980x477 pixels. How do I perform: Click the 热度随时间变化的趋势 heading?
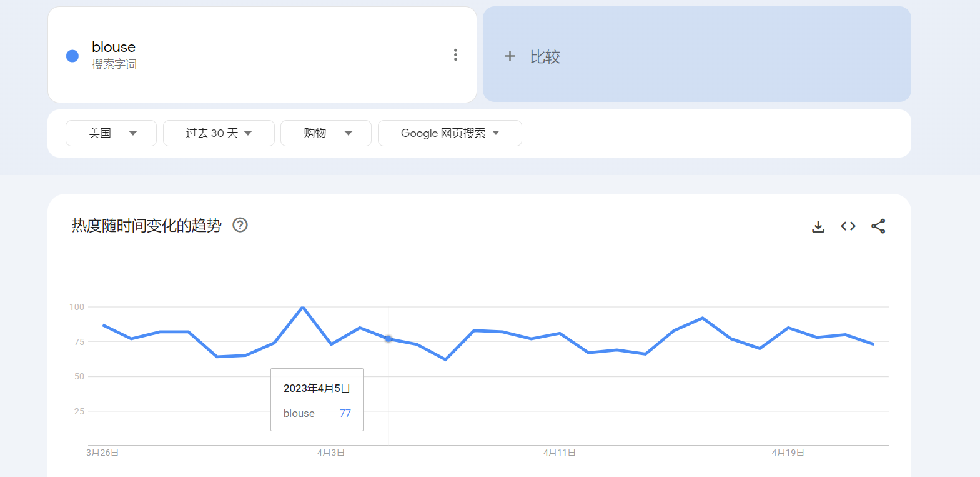(x=147, y=226)
